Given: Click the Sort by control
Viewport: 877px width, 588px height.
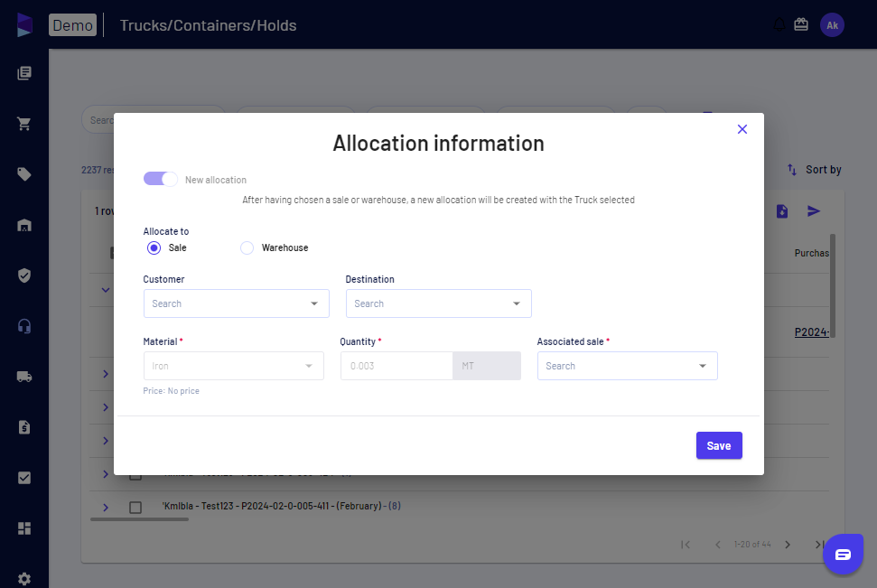Looking at the screenshot, I should tap(815, 170).
